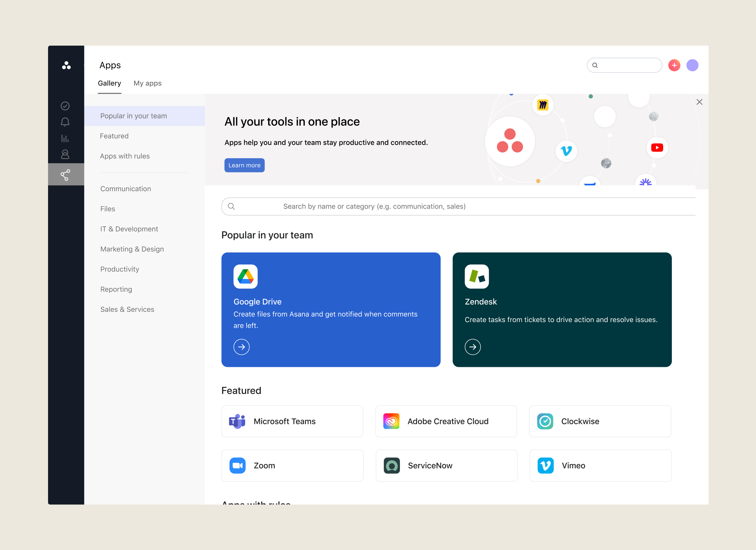Click the magnifier icon in the top-right search box

(595, 65)
